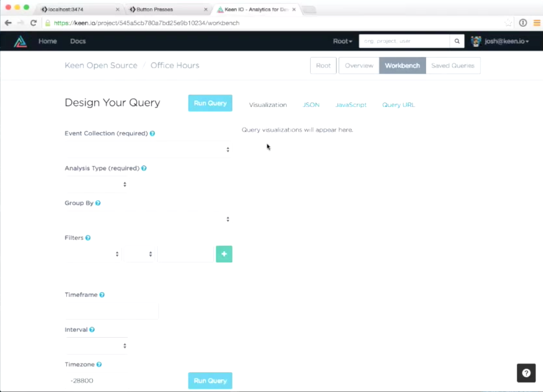Click the search magnifier button
The height and width of the screenshot is (392, 543).
tap(457, 41)
